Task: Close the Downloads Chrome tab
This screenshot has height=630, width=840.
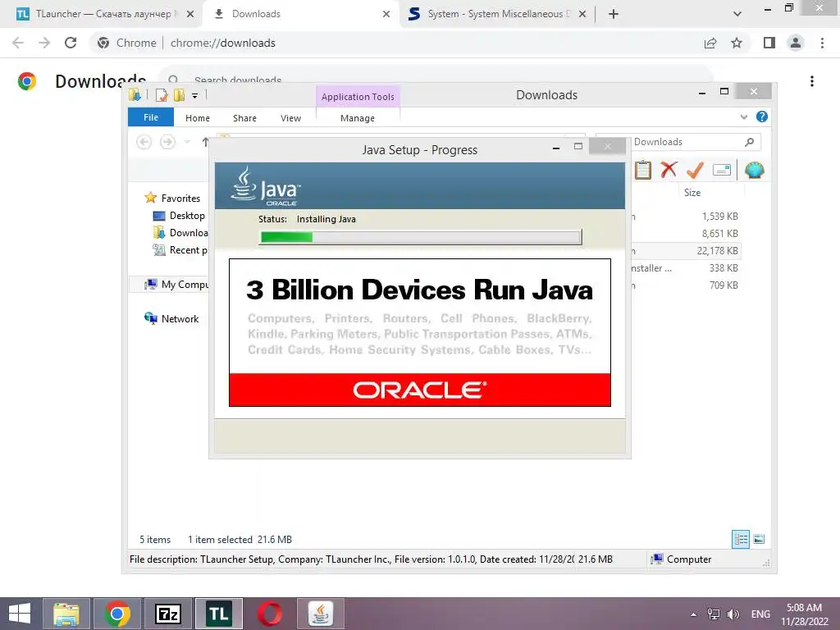Action: tap(386, 14)
